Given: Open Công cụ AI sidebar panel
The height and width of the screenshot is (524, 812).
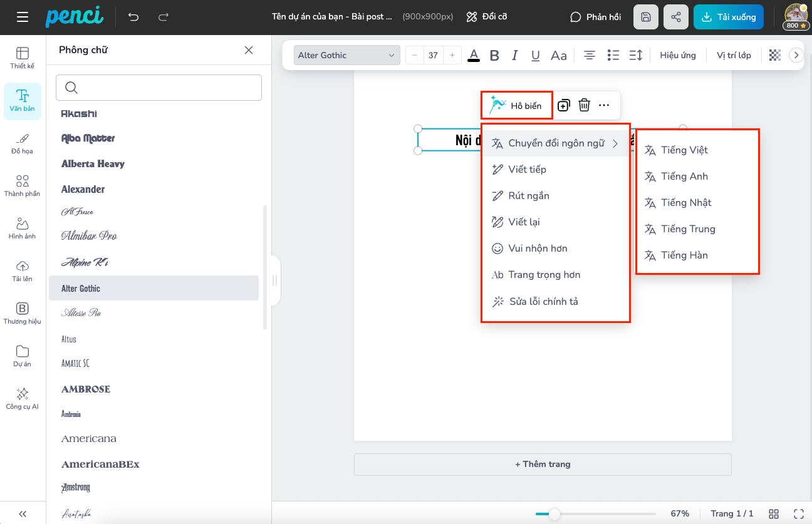Looking at the screenshot, I should click(x=23, y=398).
